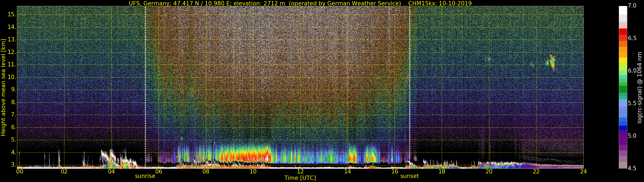Click the purple colorbar band near 5.0
The height and width of the screenshot is (182, 644).
click(623, 137)
